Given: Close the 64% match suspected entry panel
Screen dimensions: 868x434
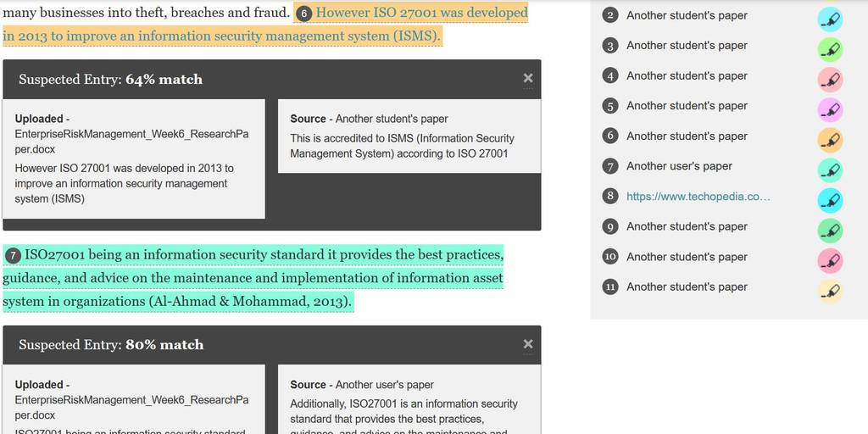Looking at the screenshot, I should click(527, 79).
